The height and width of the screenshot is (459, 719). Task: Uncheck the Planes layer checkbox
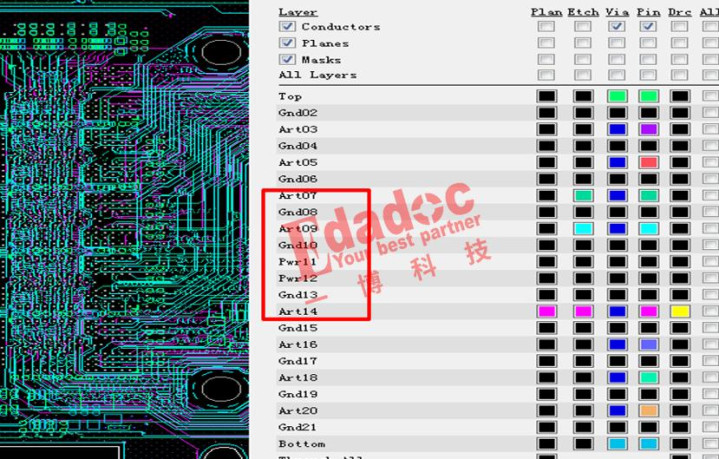[287, 43]
